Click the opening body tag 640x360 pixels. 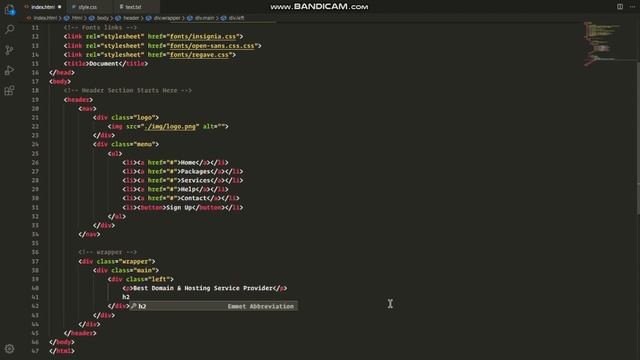(60, 82)
